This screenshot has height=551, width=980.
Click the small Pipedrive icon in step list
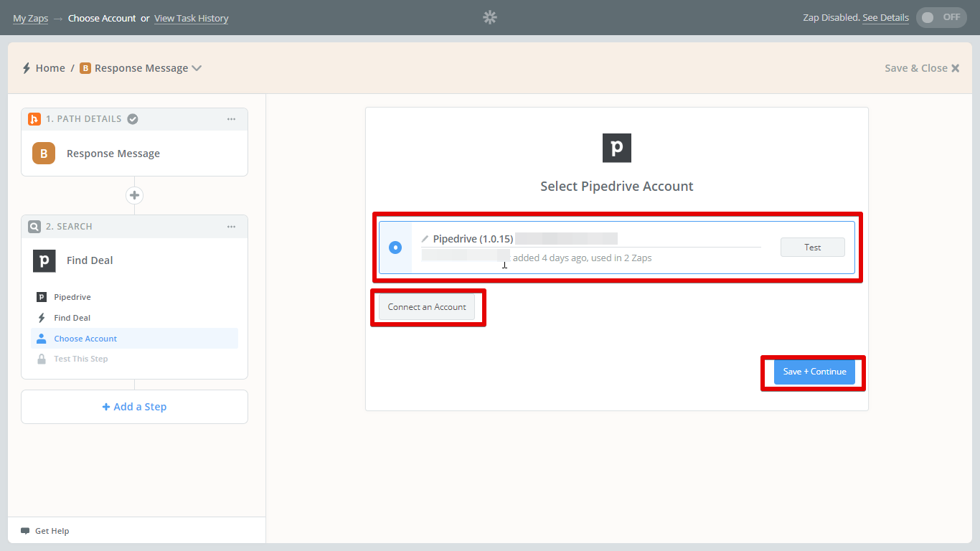[42, 297]
